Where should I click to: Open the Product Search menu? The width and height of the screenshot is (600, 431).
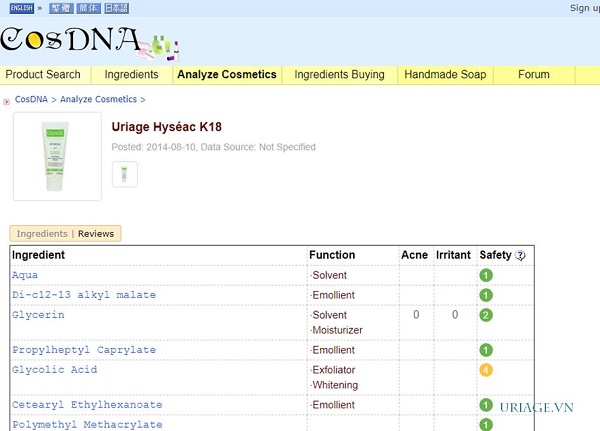(x=43, y=75)
